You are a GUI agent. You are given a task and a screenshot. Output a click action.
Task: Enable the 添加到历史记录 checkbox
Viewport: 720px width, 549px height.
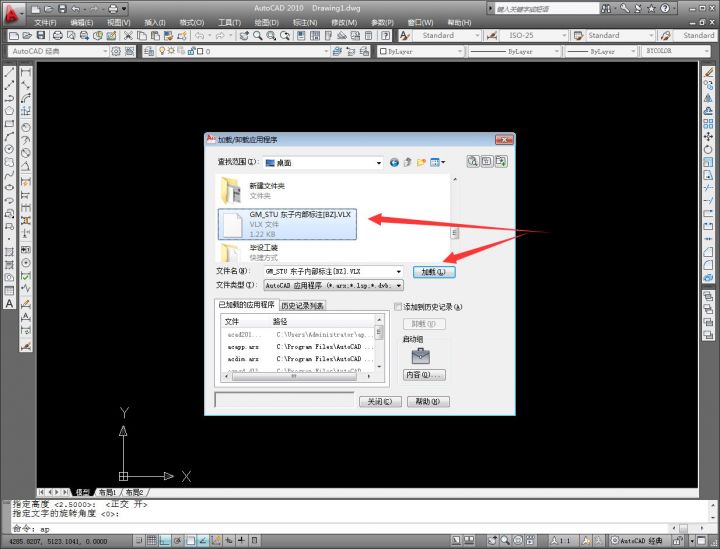[398, 307]
